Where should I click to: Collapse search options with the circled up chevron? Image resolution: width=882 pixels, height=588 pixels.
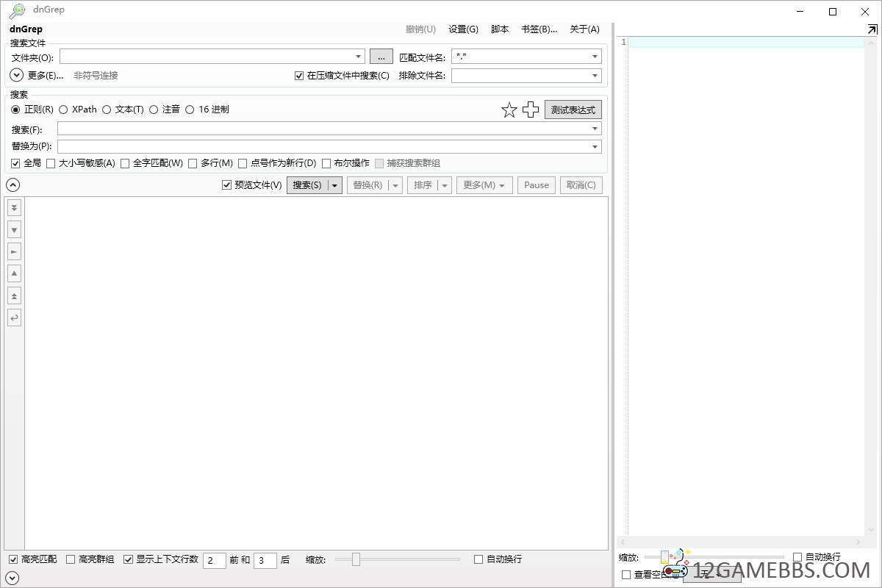tap(12, 185)
